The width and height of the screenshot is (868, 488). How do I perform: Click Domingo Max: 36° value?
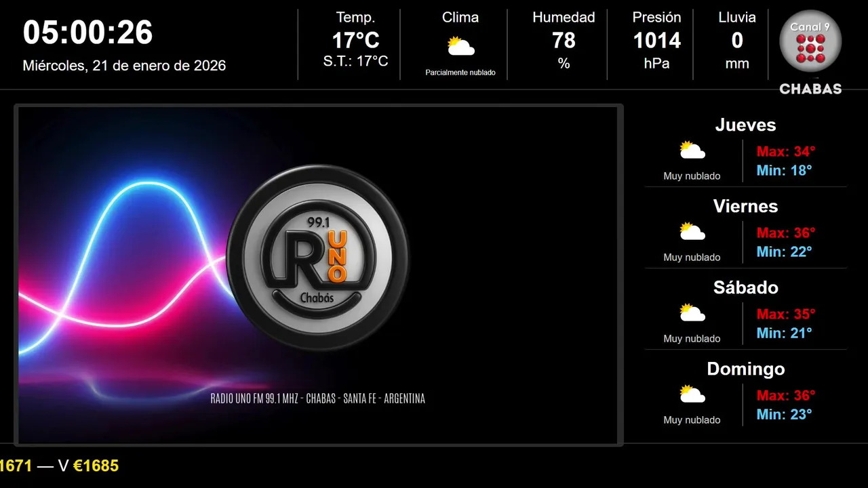click(786, 395)
